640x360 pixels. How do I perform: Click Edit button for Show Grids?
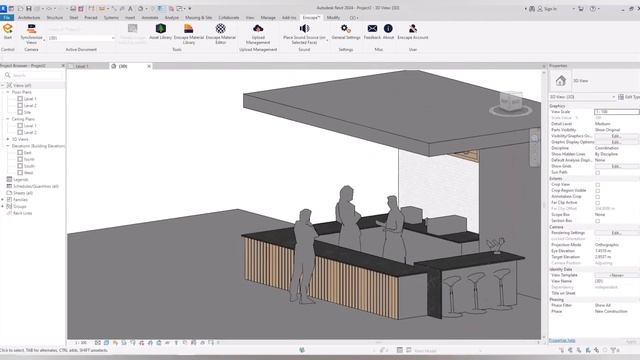[616, 166]
